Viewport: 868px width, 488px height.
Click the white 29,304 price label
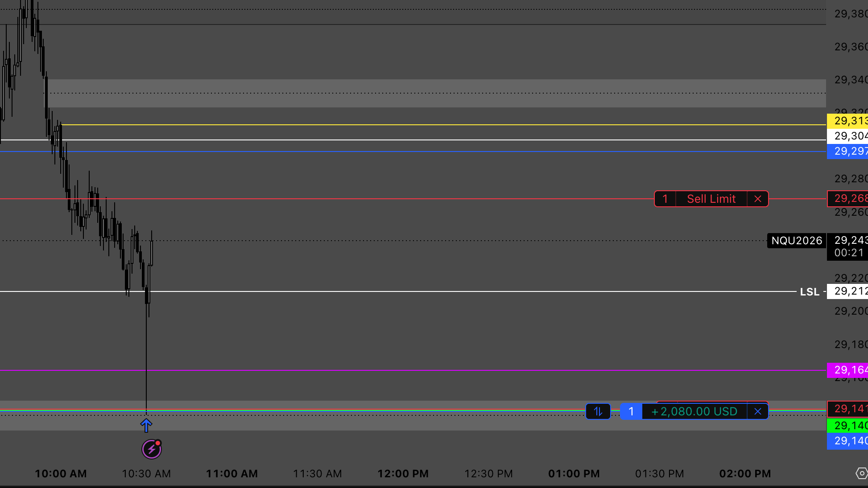point(847,136)
